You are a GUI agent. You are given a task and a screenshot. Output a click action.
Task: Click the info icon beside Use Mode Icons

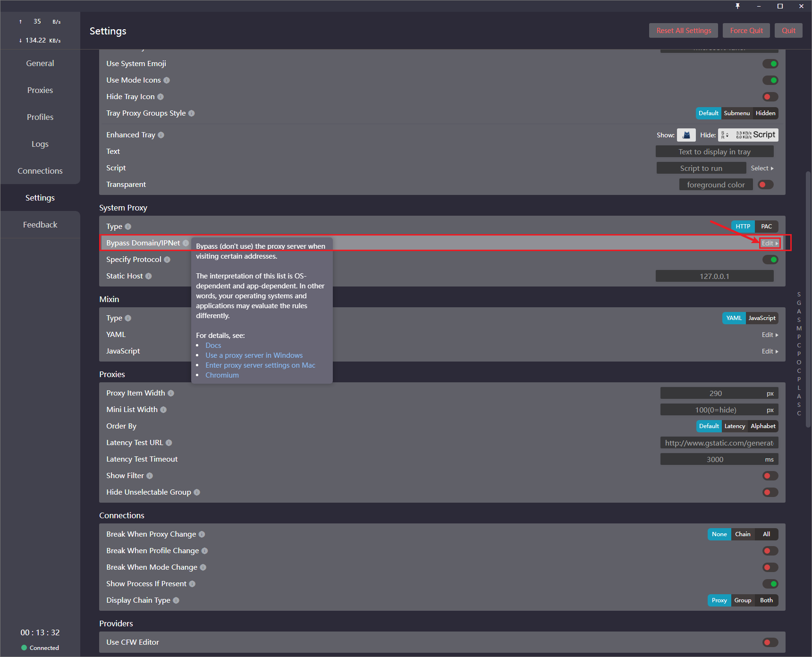(167, 80)
